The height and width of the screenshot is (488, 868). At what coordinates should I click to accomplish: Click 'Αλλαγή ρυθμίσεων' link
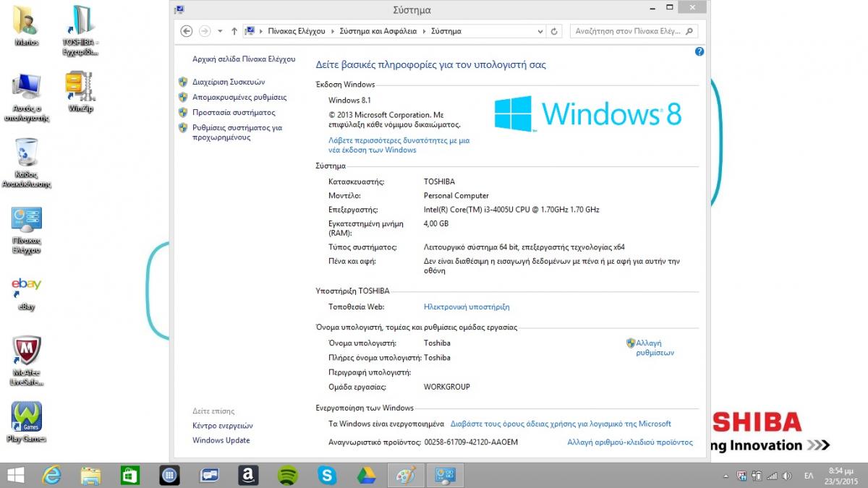coord(655,348)
